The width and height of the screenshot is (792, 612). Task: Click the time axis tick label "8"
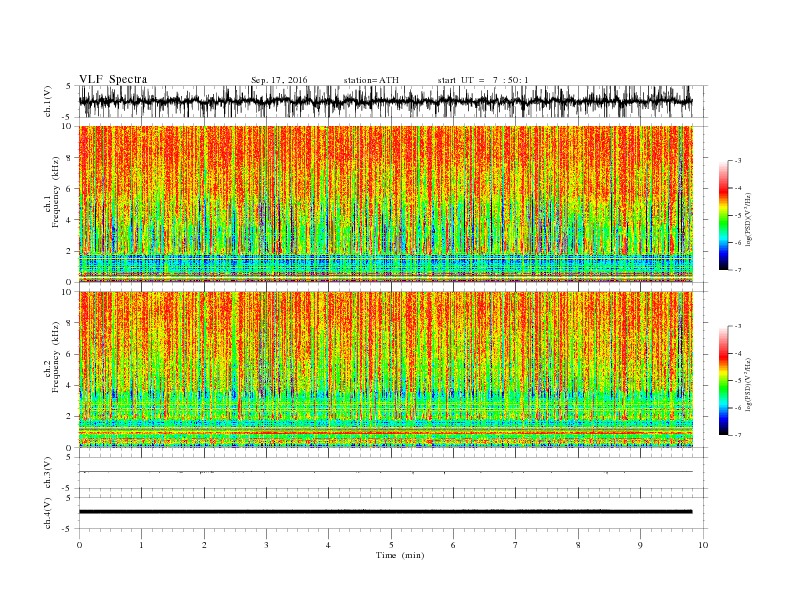[x=578, y=545]
